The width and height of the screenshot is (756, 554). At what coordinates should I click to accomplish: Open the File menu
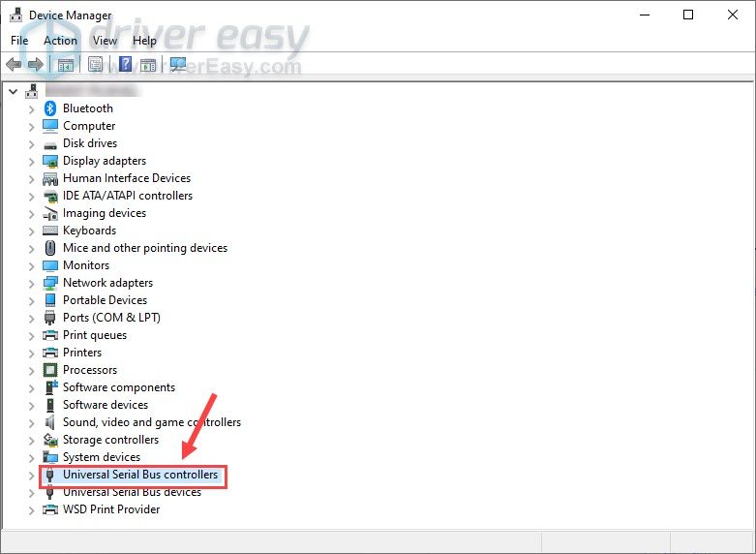(x=19, y=41)
